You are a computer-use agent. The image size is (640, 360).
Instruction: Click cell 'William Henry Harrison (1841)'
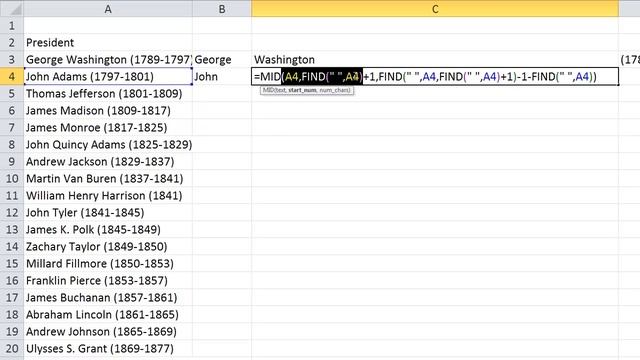tap(108, 196)
